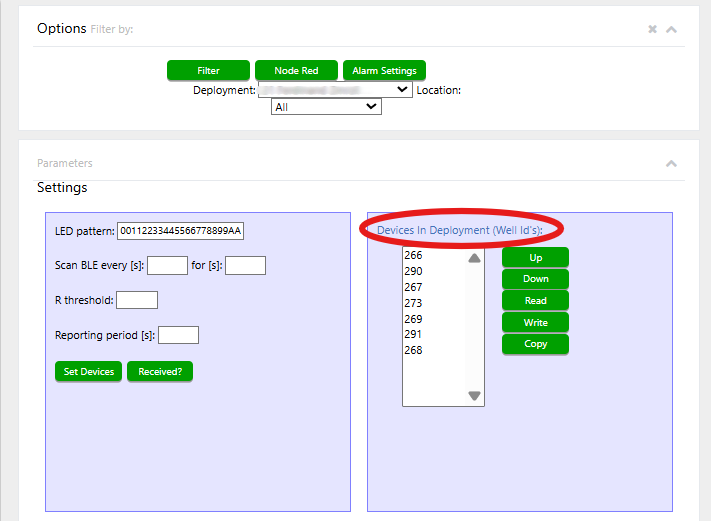Focus the Scan BLE every seconds field
Viewport: 711px width, 521px height.
pyautogui.click(x=167, y=266)
